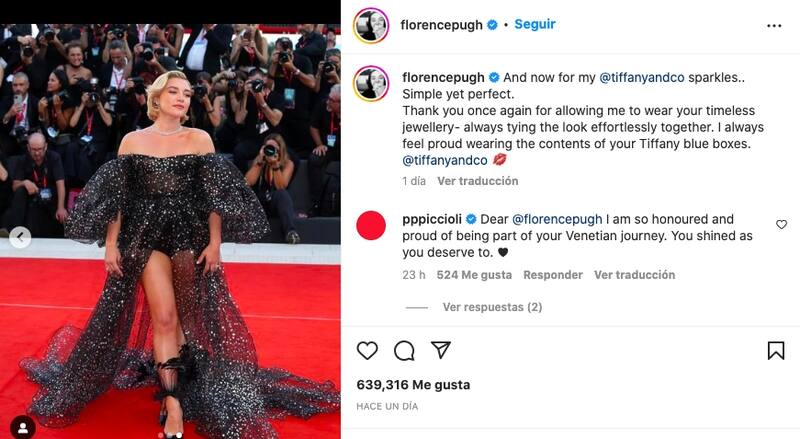Translate the caption with Ver traducción
The height and width of the screenshot is (439, 800).
(478, 181)
